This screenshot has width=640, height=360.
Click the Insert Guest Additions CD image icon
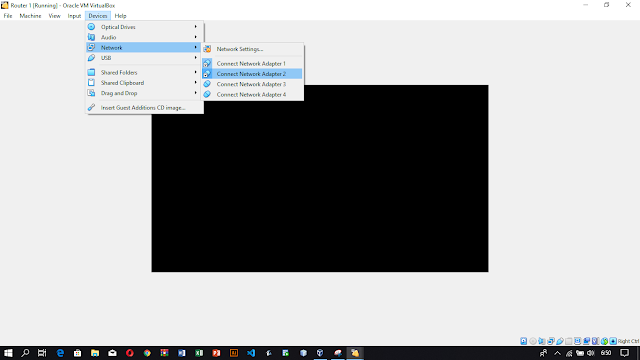(91, 108)
